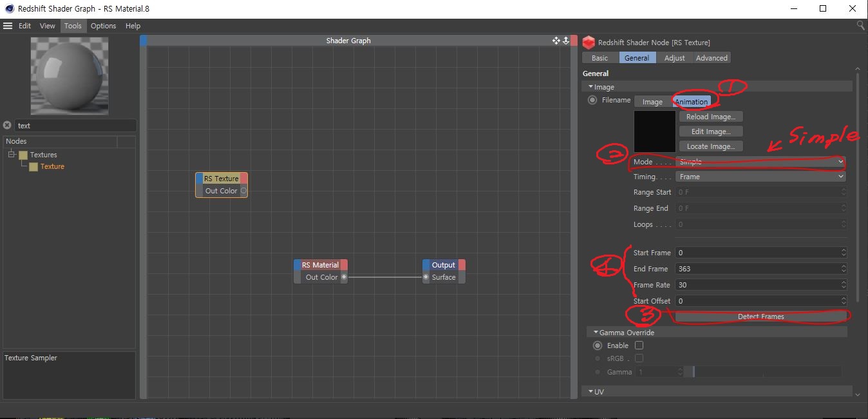Viewport: 868px width, 419px height.
Task: Switch to the Adjust tab
Action: (x=675, y=58)
